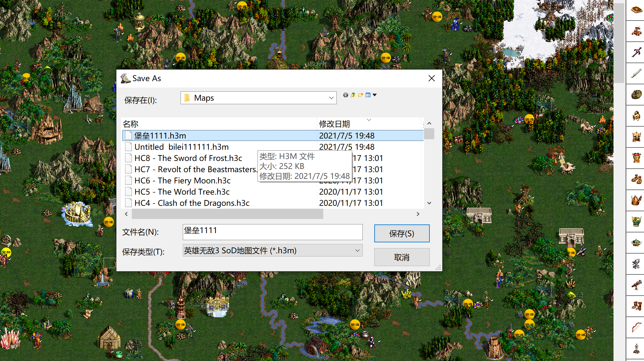Screen dimensions: 644x361
Task: Pick the spyglass telescope artifact
Action: coord(637,285)
